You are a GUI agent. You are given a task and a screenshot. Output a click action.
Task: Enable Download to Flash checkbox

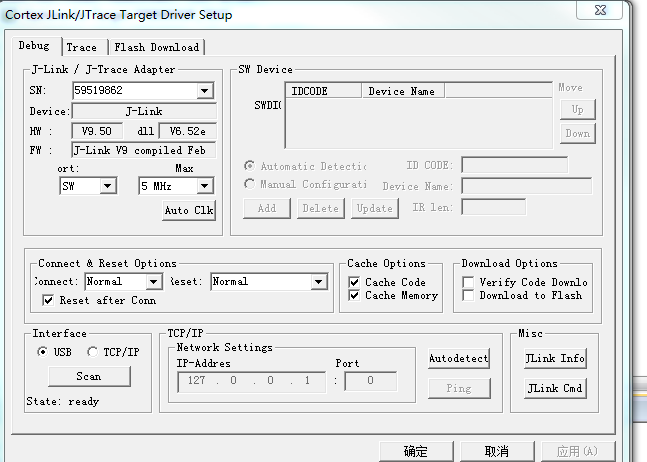(x=468, y=296)
